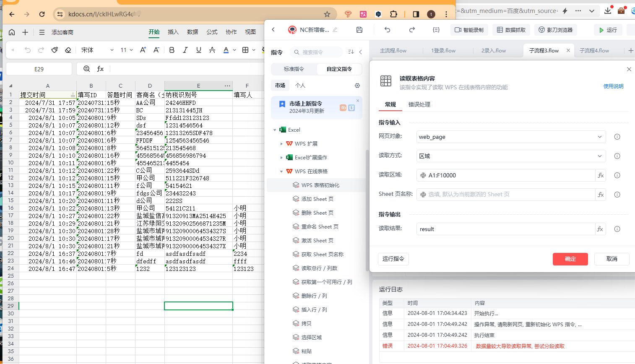Open the 使用说明 link
The height and width of the screenshot is (364, 635).
click(x=613, y=86)
